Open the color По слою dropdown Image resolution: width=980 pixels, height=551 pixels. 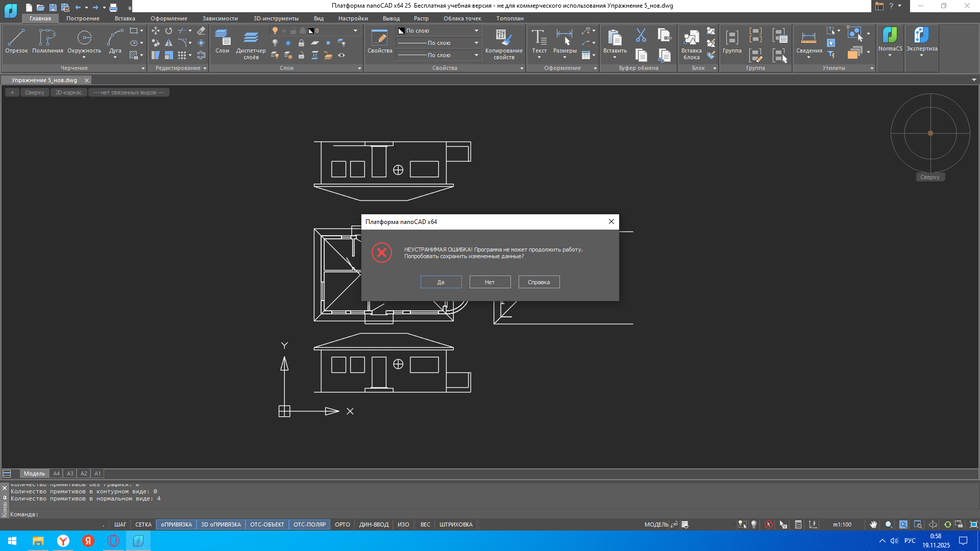coord(476,31)
